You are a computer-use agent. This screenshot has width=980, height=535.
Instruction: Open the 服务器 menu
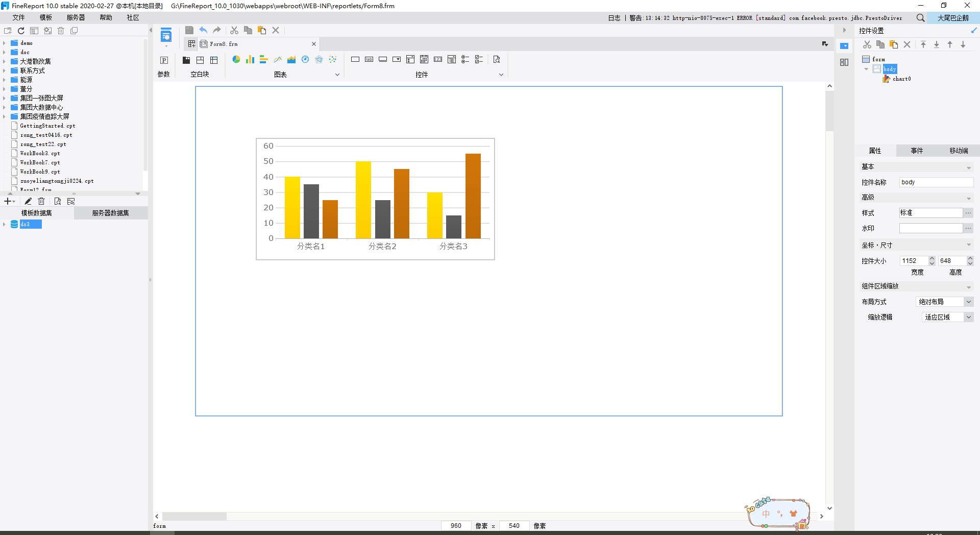[x=76, y=17]
